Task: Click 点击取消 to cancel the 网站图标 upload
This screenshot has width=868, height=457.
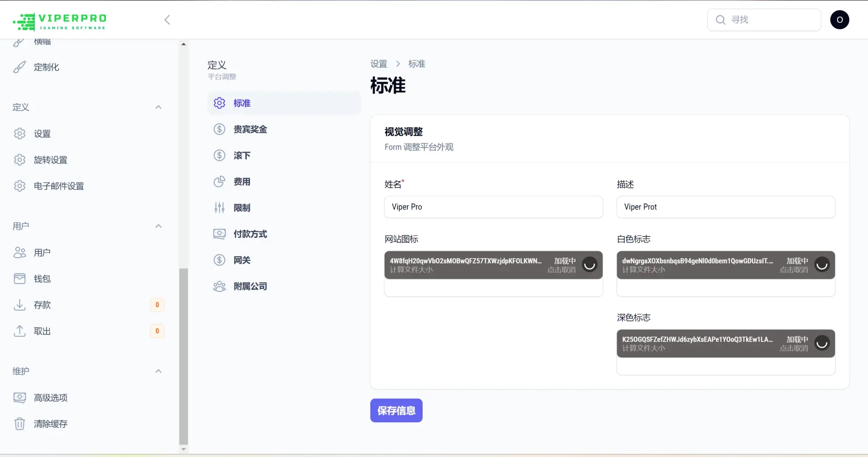Action: 563,270
